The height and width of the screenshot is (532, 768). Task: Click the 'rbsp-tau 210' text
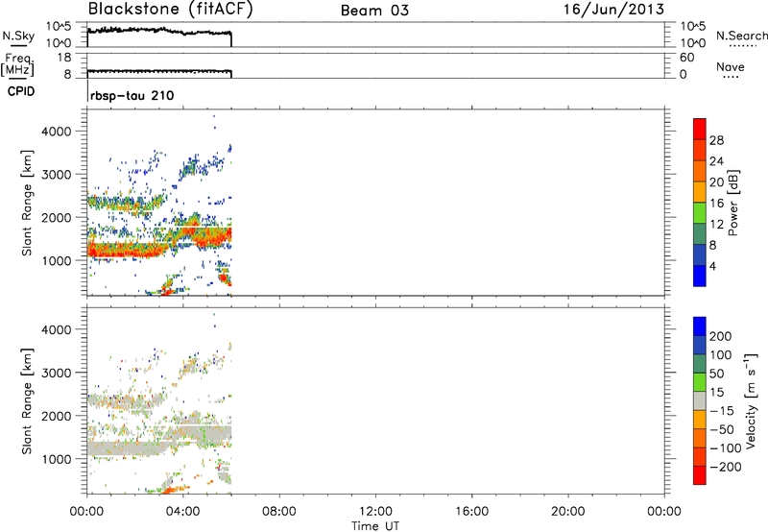[132, 95]
